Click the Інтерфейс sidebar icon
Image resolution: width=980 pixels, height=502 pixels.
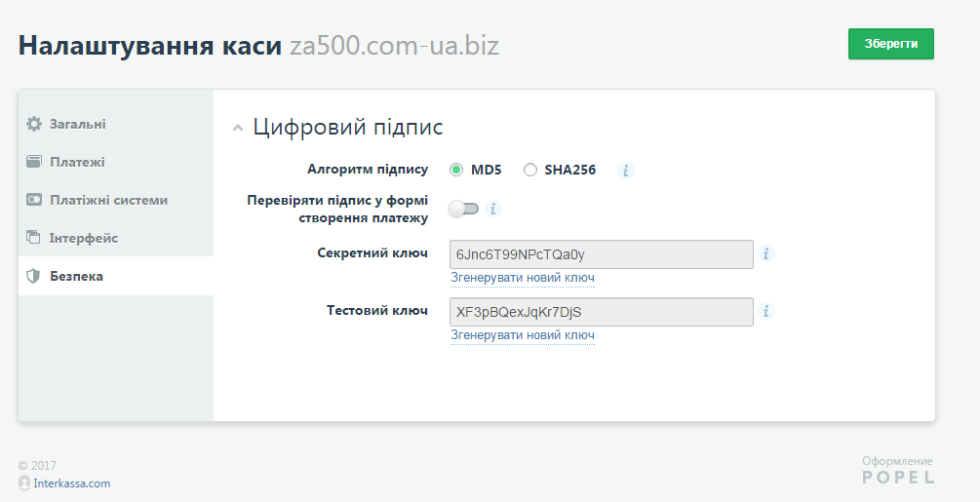click(x=34, y=238)
